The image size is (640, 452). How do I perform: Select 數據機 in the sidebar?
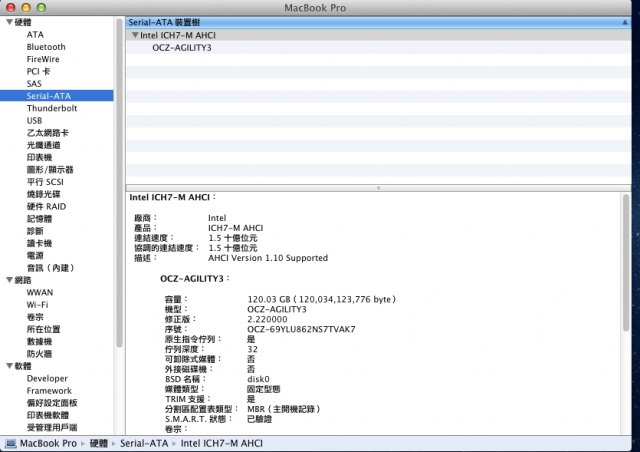click(x=39, y=341)
